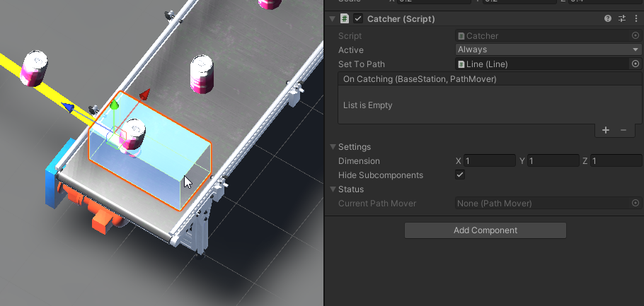Click the Dimension X value field
Image resolution: width=644 pixels, height=306 pixels.
[490, 161]
